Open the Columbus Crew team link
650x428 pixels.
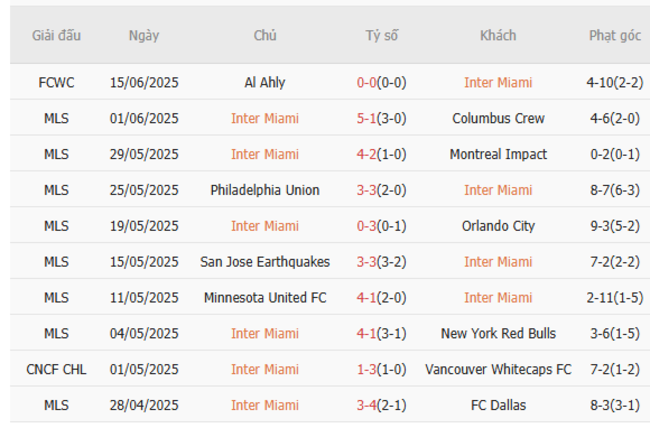(x=498, y=118)
